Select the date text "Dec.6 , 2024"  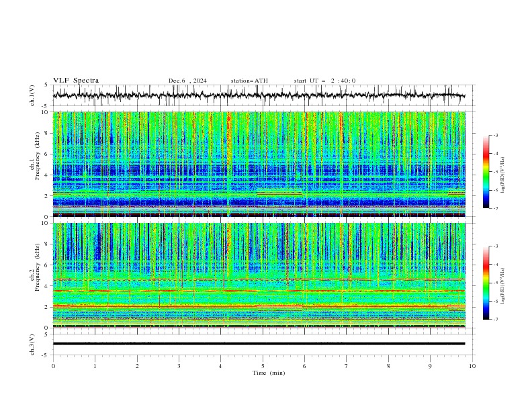click(x=187, y=81)
